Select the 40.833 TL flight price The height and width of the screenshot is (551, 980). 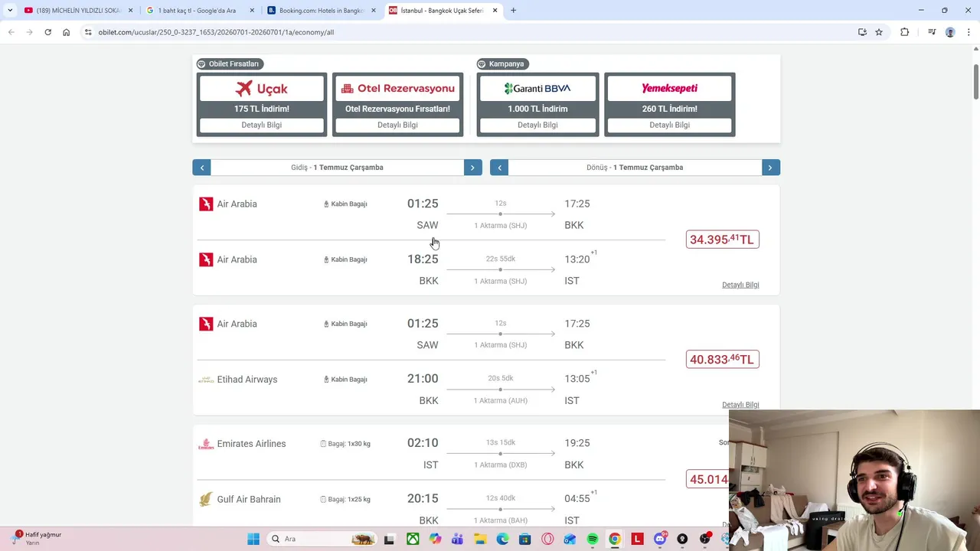[722, 359]
